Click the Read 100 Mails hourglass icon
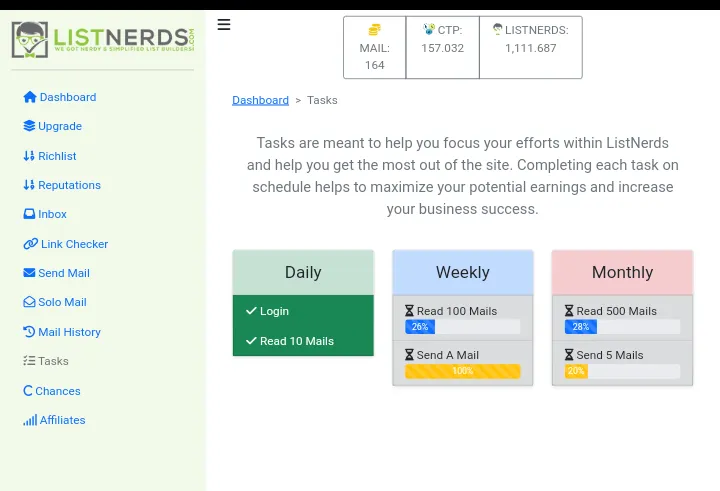The width and height of the screenshot is (720, 491). (x=409, y=311)
